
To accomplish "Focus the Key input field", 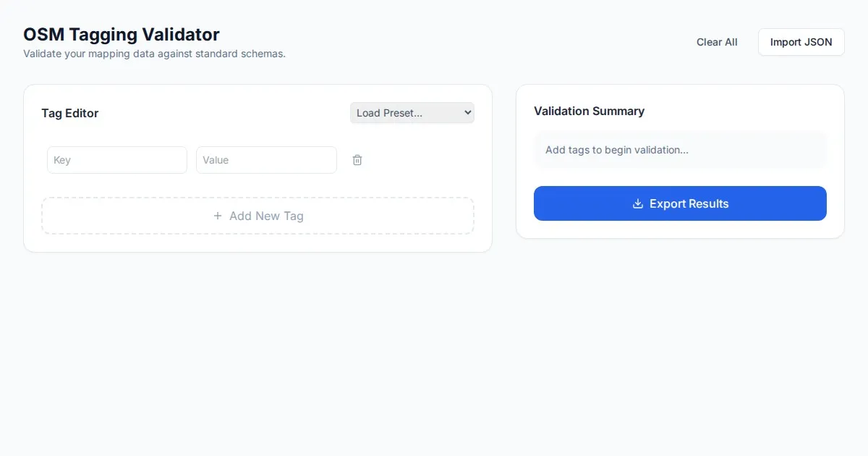I will [x=117, y=160].
